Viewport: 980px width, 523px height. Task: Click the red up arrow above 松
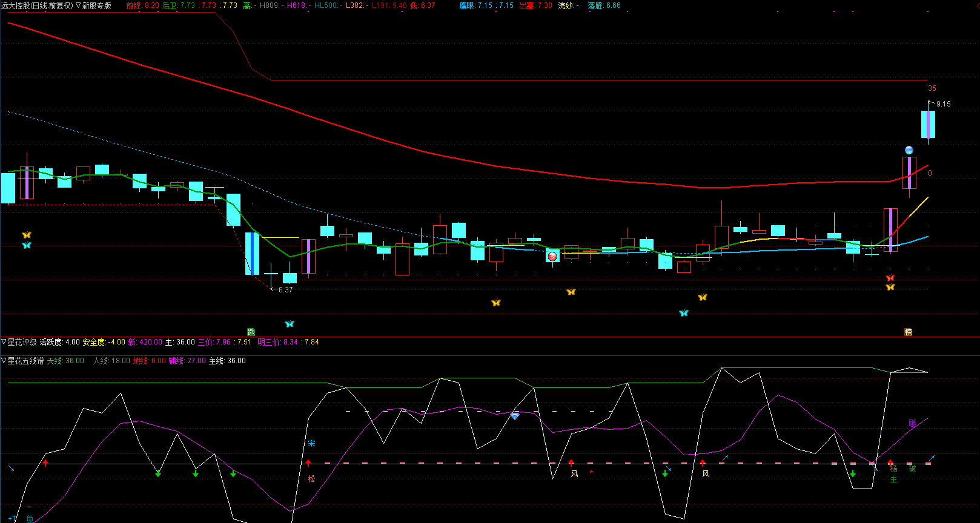click(308, 462)
